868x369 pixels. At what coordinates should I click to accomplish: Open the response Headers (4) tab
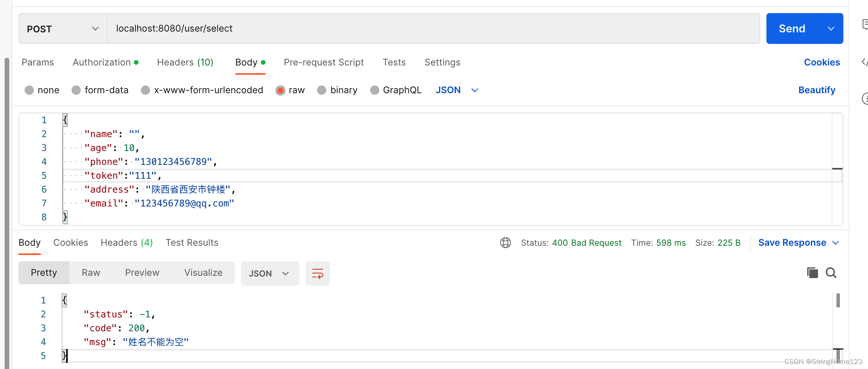pos(126,242)
